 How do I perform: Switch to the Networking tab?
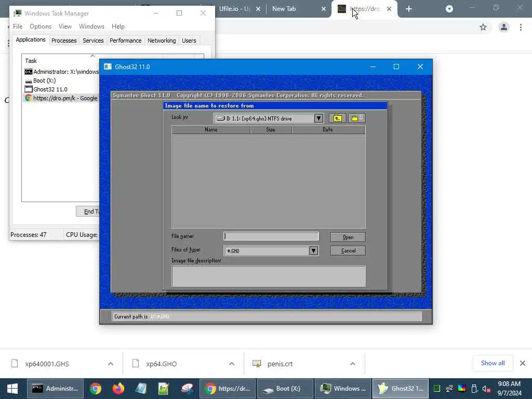[x=162, y=41]
